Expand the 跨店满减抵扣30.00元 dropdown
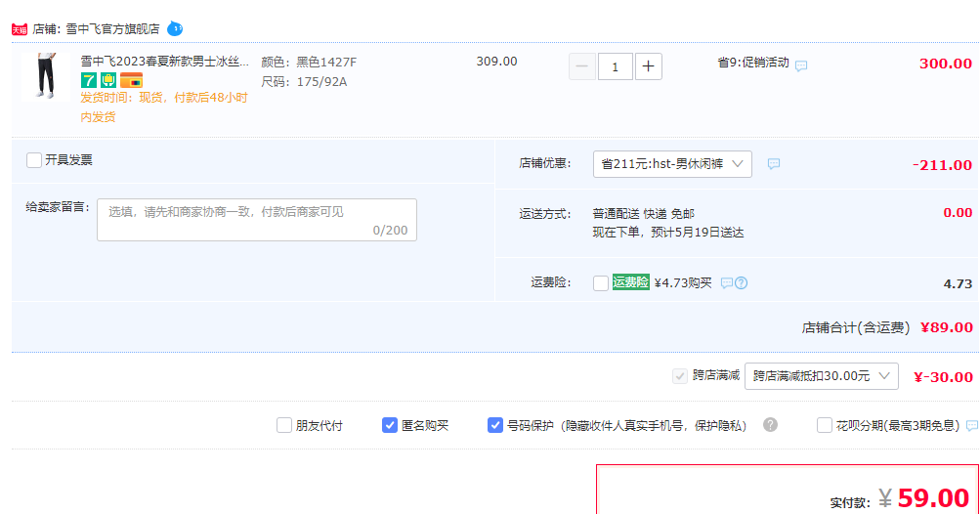The image size is (980, 514). tap(822, 376)
